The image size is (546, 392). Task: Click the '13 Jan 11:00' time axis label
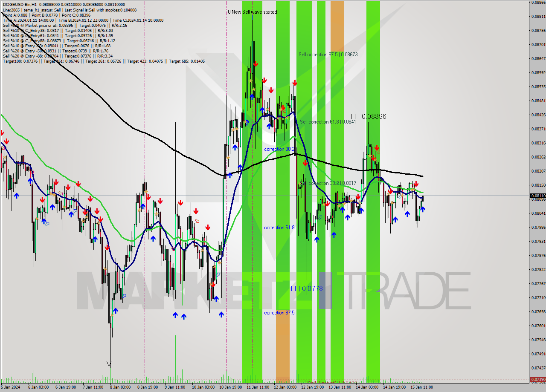(x=340, y=387)
